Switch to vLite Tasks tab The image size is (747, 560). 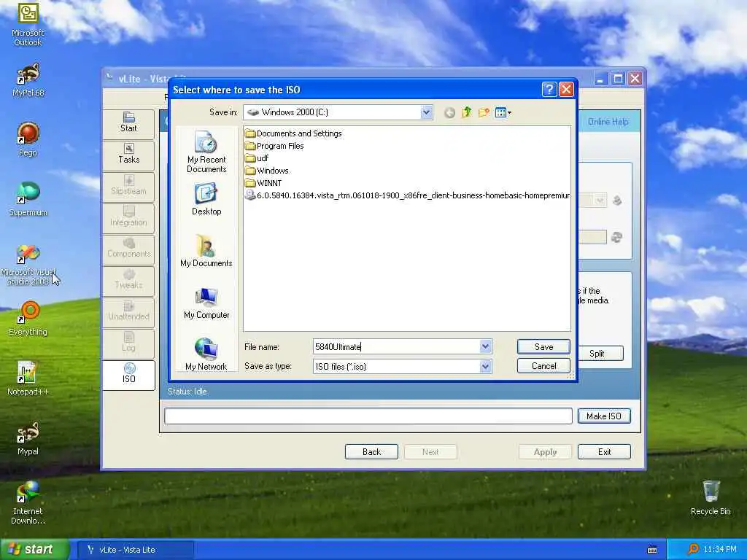point(128,155)
